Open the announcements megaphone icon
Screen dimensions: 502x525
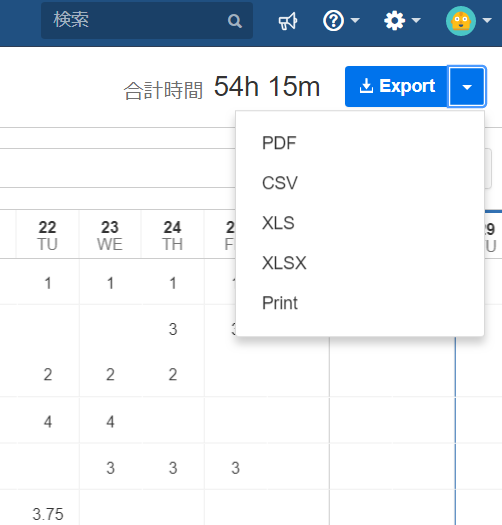[x=288, y=21]
